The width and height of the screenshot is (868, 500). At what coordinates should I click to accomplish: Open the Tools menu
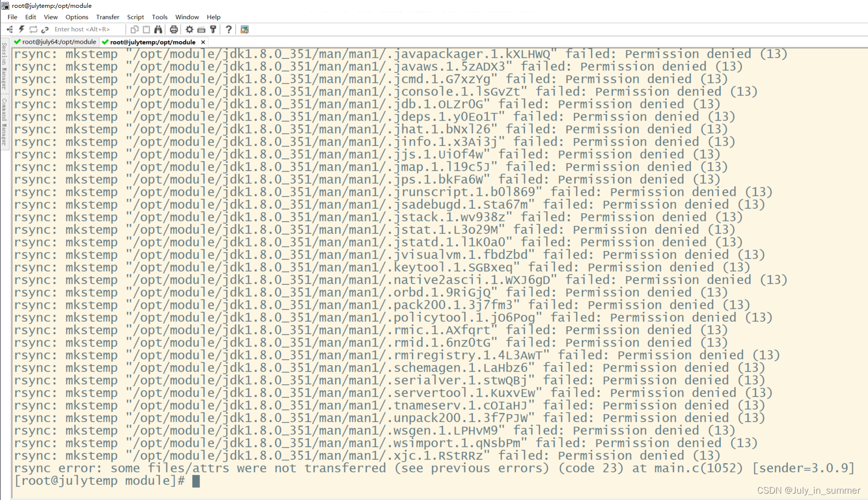[159, 17]
